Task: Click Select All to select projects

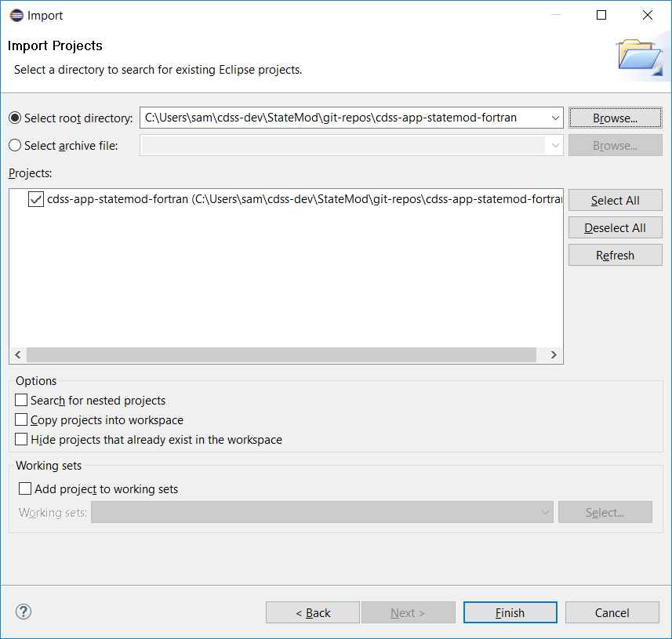Action: coord(615,200)
